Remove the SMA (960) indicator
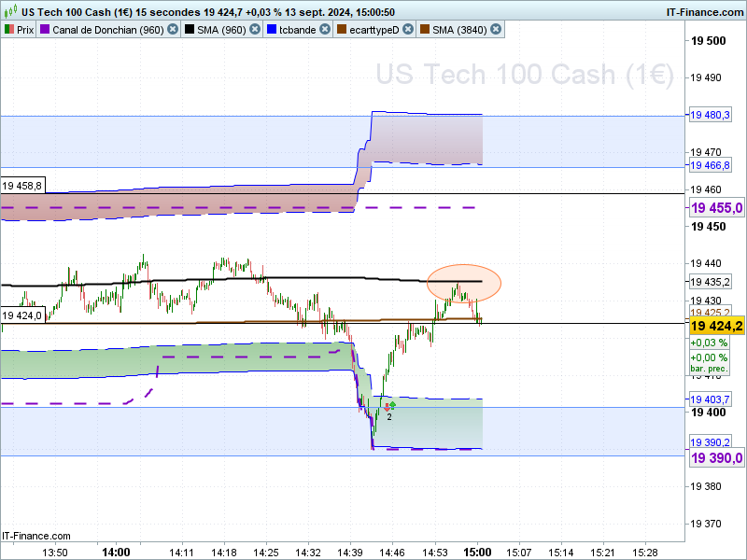747x560 pixels. [x=255, y=30]
